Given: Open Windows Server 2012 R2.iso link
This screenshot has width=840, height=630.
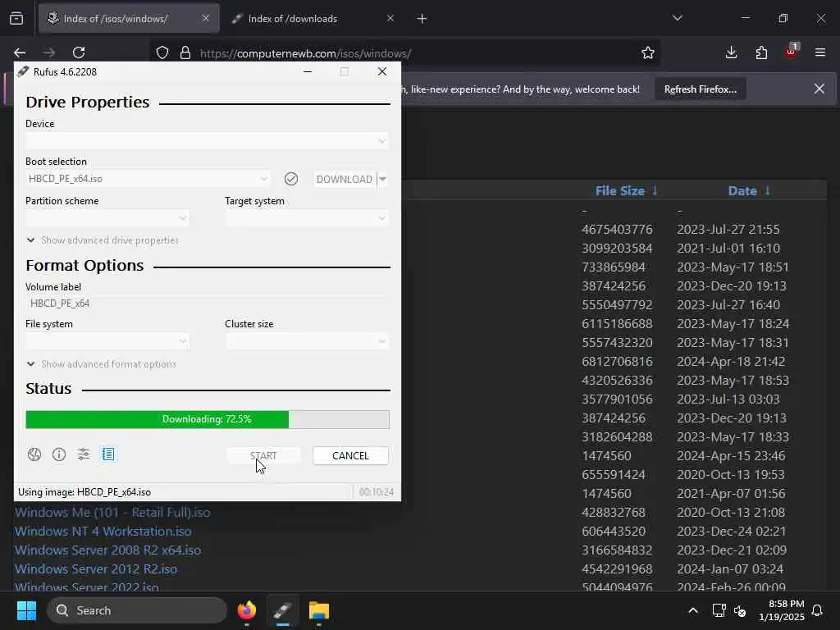Looking at the screenshot, I should [x=96, y=569].
